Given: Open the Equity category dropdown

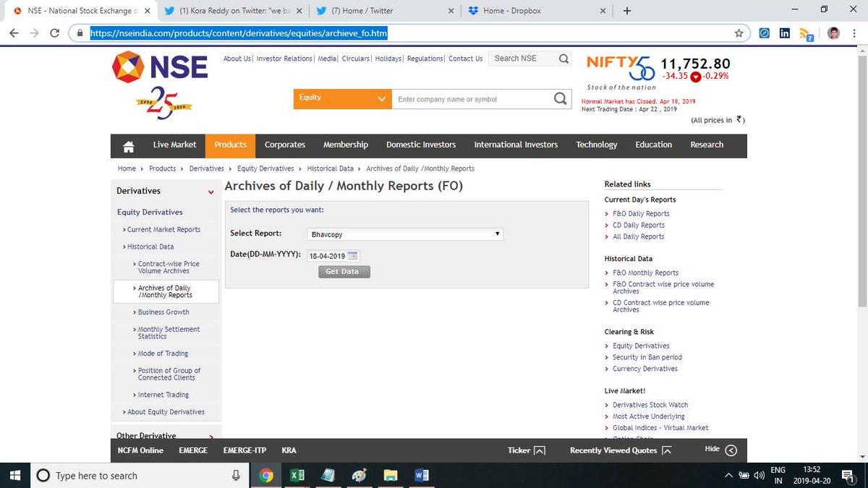Looking at the screenshot, I should point(342,99).
